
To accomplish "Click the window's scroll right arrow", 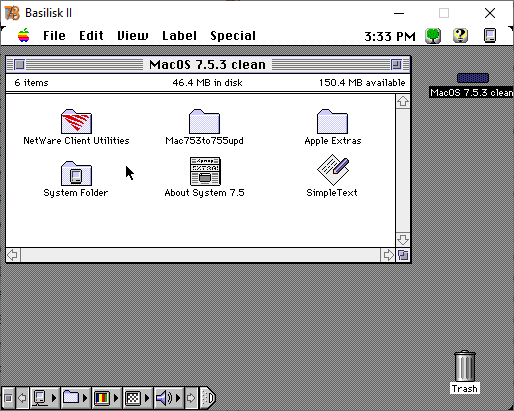I will click(388, 255).
